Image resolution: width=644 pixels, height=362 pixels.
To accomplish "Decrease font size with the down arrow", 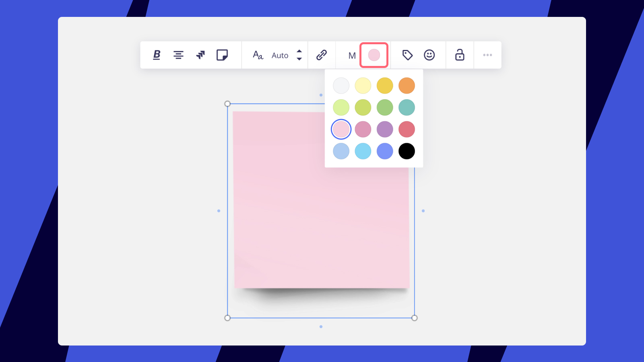I will tap(299, 59).
